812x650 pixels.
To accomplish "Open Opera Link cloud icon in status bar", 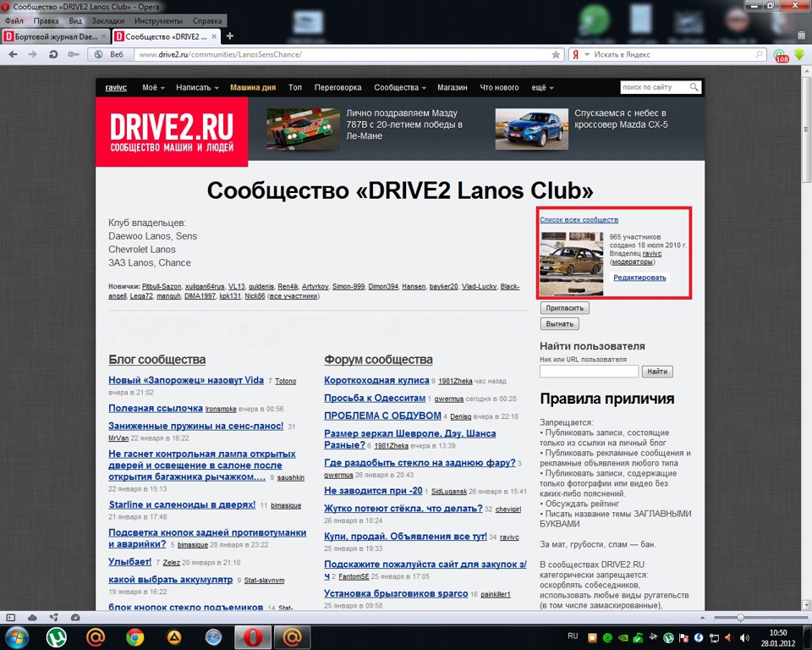I will (32, 617).
